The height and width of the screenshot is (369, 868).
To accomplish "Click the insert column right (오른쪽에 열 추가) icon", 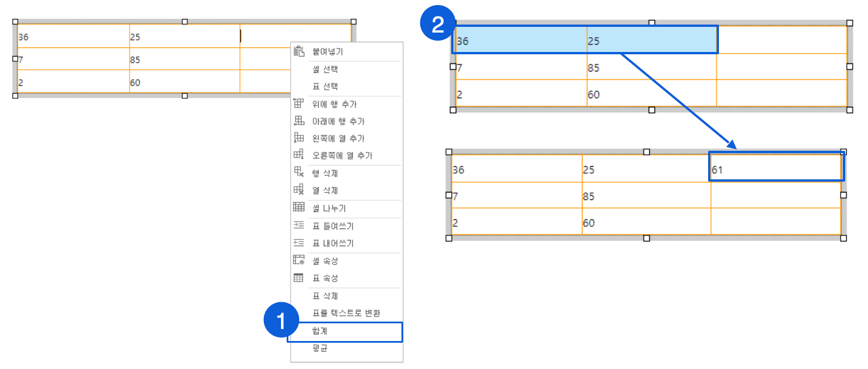I will click(299, 155).
